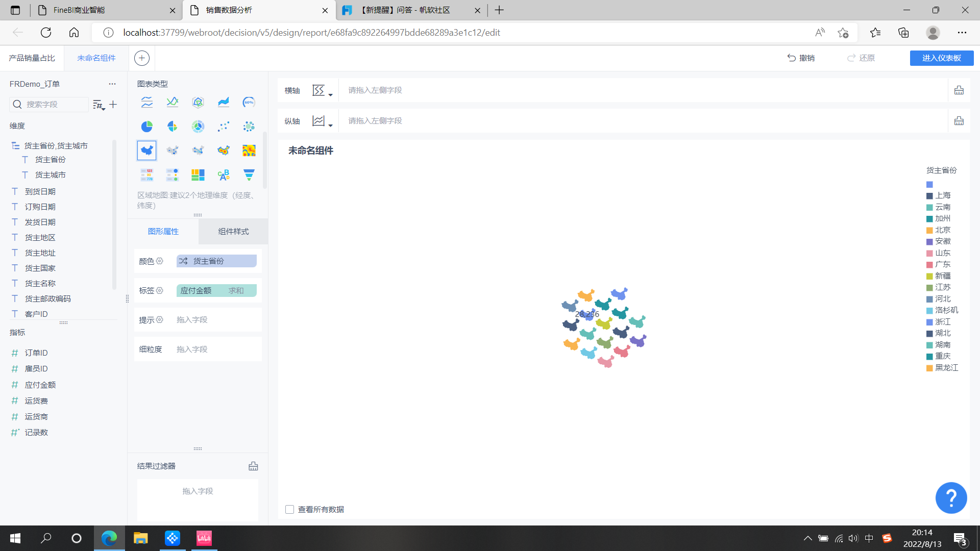Select the 货主省份 dimension field
This screenshot has width=980, height=551.
pos(50,160)
